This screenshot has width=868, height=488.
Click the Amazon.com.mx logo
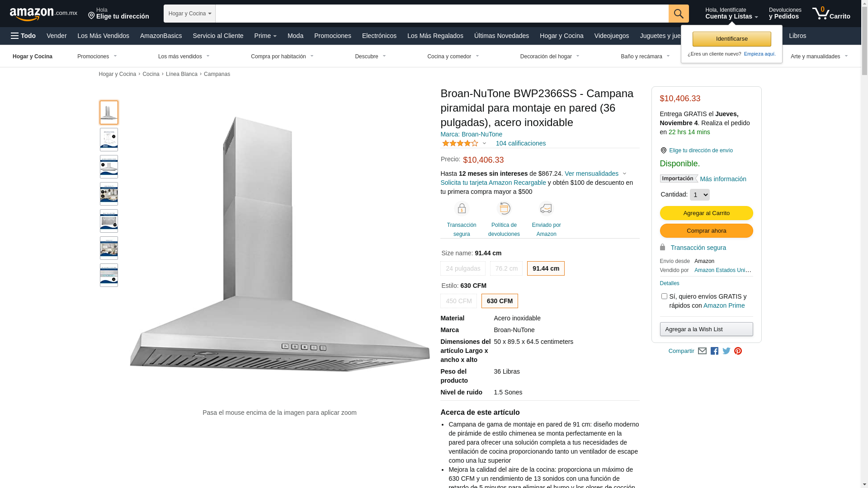coord(43,14)
